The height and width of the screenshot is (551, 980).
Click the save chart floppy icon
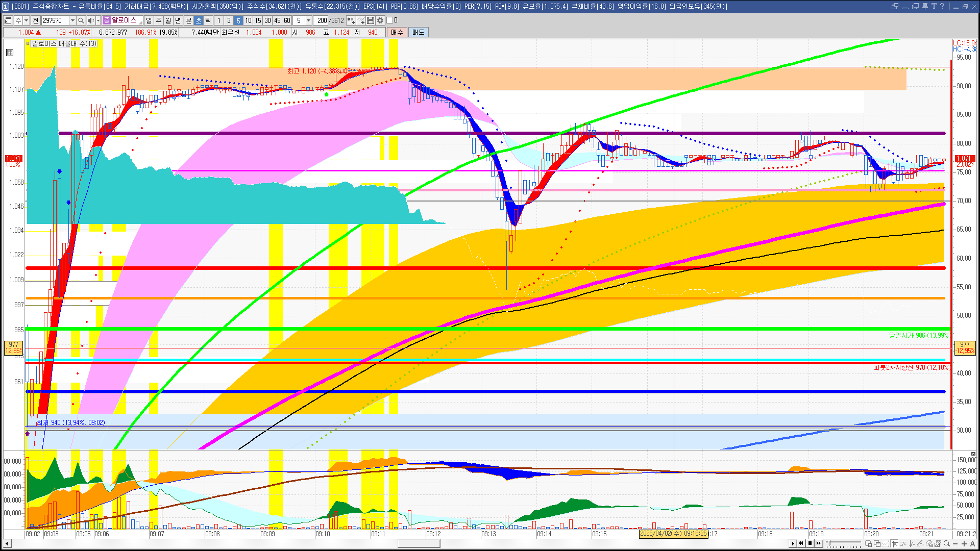371,20
